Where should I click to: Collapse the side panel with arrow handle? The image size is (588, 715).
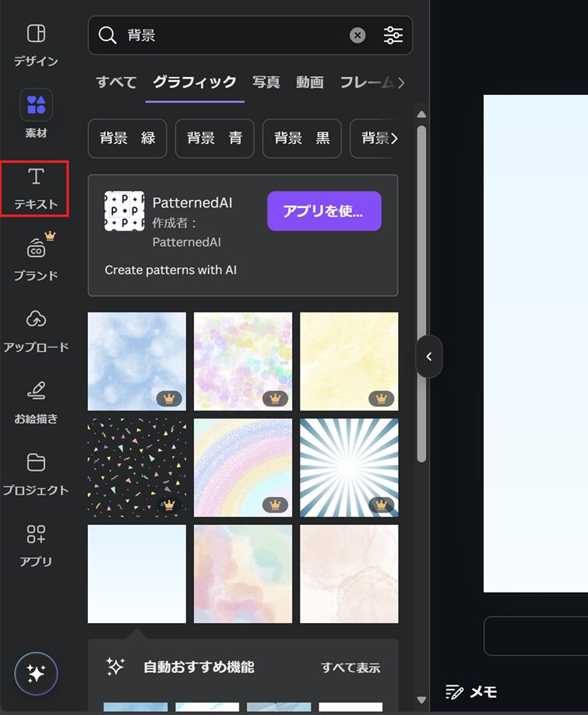click(x=428, y=357)
